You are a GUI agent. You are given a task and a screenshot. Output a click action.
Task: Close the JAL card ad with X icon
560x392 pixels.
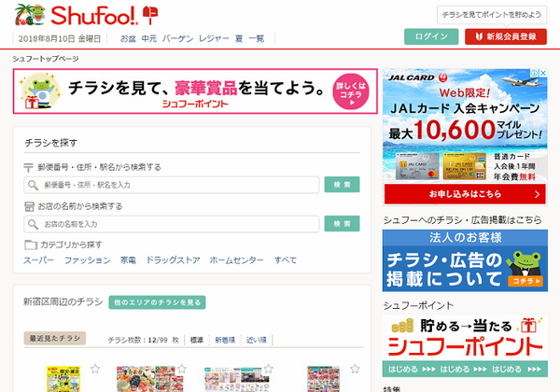tap(543, 73)
